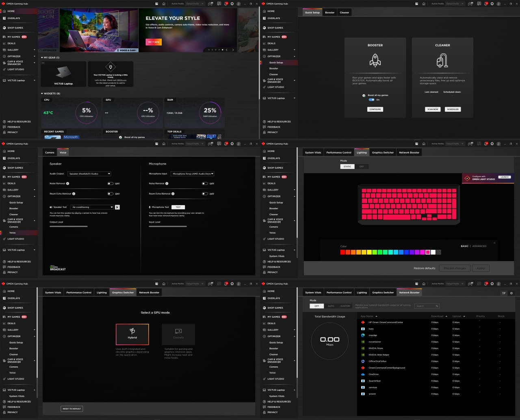Click CONFIGURE in the Booster card
Viewport: 520px width, 420px height.
click(x=375, y=109)
